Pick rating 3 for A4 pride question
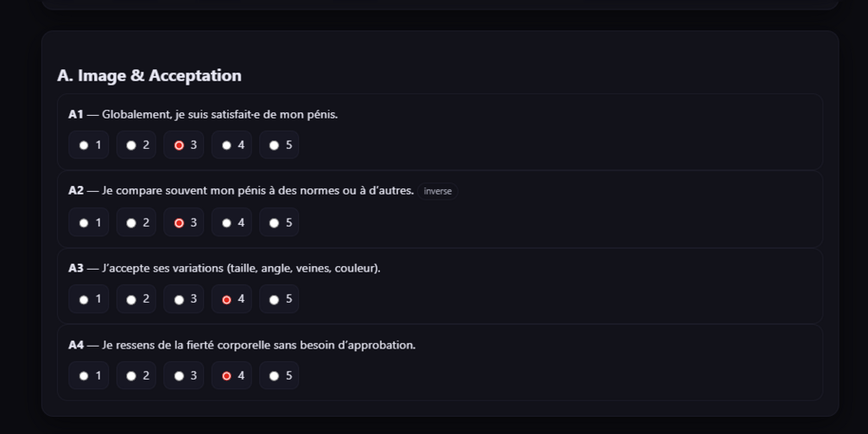The width and height of the screenshot is (868, 434). click(x=184, y=376)
